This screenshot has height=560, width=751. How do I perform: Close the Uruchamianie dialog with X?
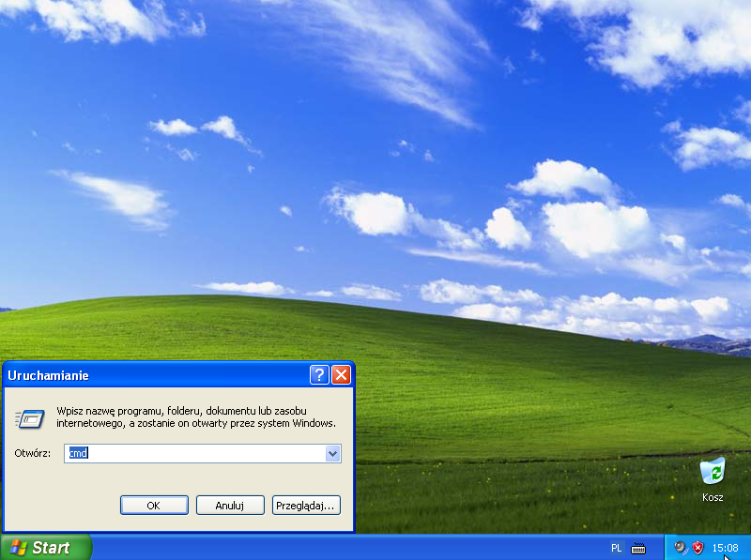[341, 375]
